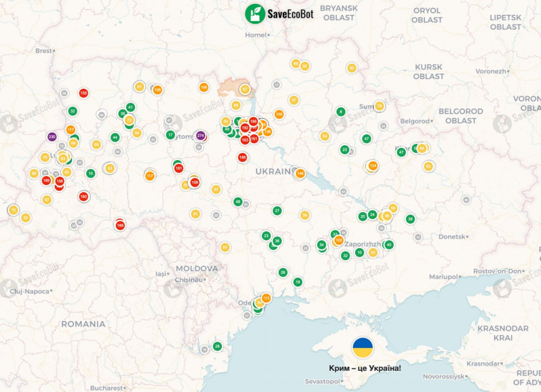Open the red 155 station marker
The height and width of the screenshot is (392, 541).
tap(83, 93)
